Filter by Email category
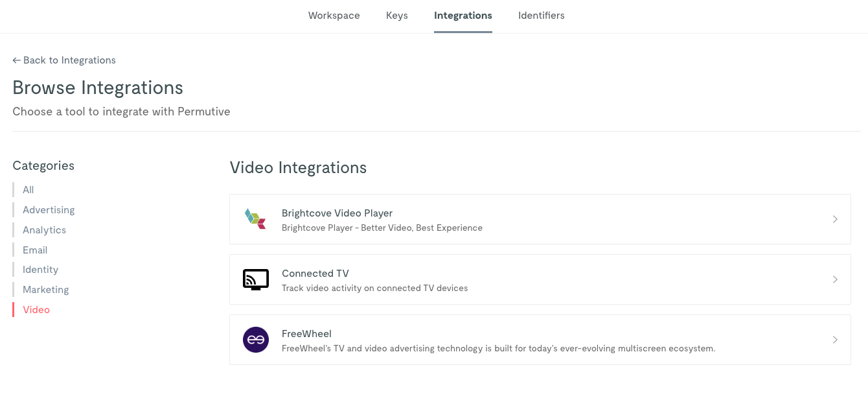 35,250
